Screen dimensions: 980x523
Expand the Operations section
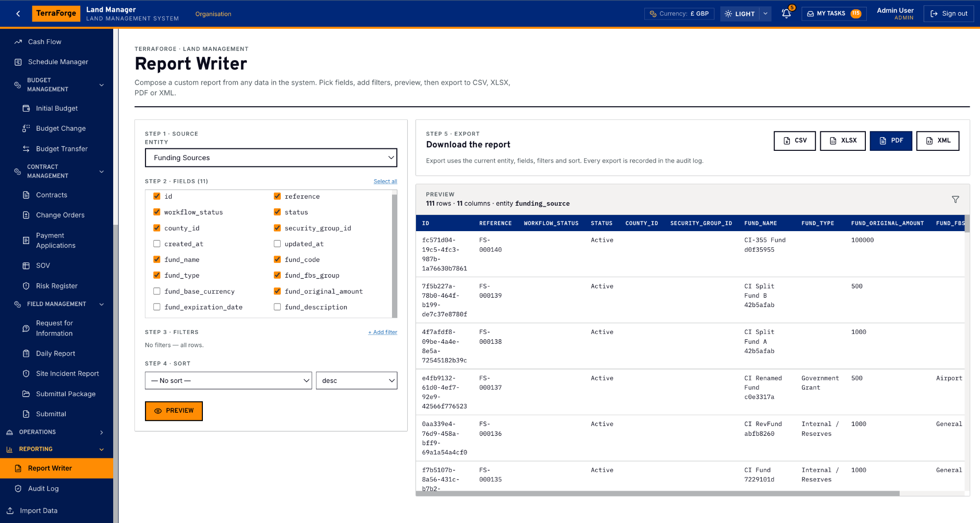pos(102,432)
